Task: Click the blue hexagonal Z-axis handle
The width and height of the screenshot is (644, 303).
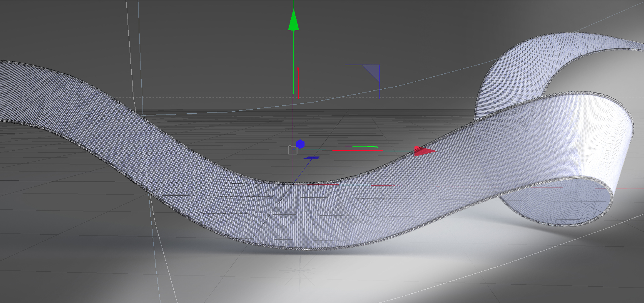Action: tap(300, 144)
